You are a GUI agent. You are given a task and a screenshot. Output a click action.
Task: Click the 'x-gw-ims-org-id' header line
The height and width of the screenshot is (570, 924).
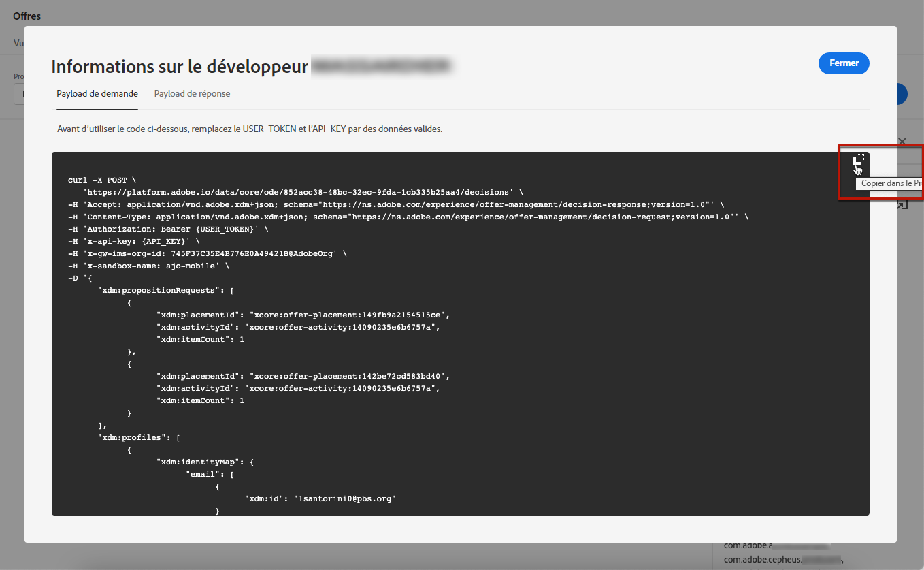pyautogui.click(x=208, y=254)
